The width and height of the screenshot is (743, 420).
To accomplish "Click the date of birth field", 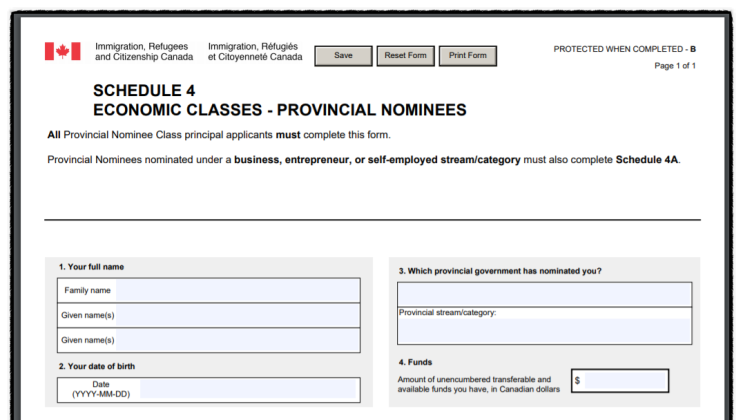I will point(248,389).
